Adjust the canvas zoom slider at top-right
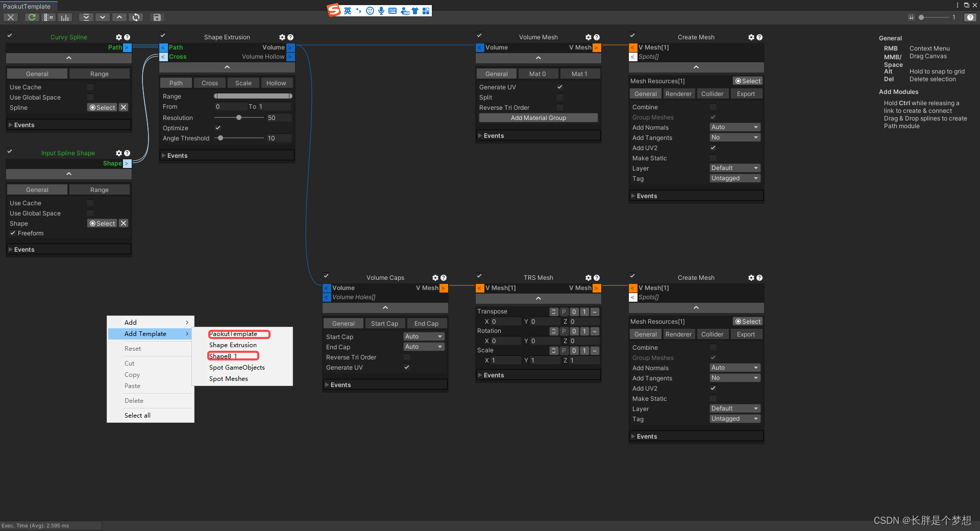This screenshot has width=980, height=531. 934,17
